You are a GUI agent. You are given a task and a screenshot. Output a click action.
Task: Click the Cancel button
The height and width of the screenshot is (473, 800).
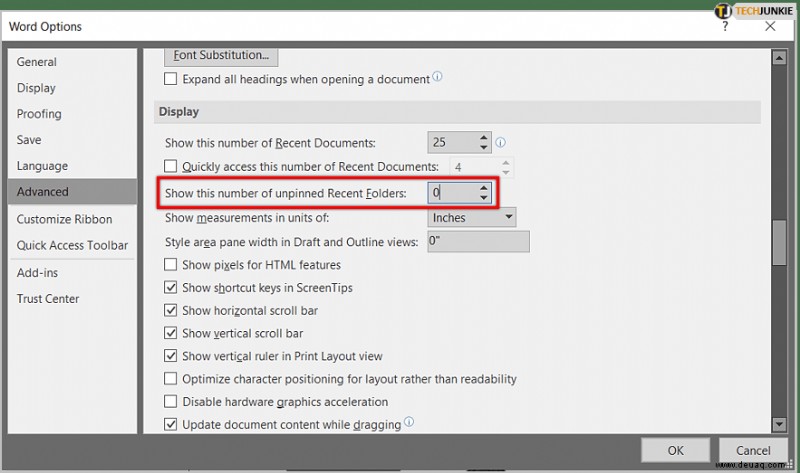[753, 451]
